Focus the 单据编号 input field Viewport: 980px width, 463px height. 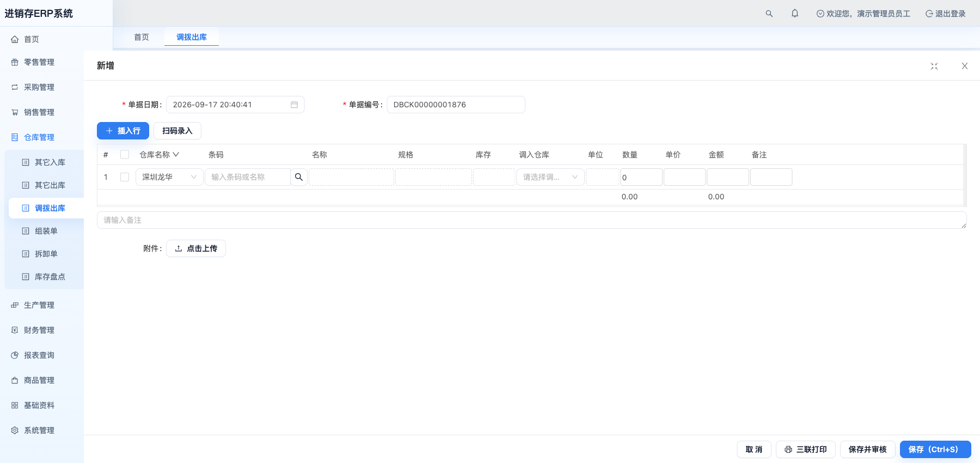pyautogui.click(x=456, y=105)
